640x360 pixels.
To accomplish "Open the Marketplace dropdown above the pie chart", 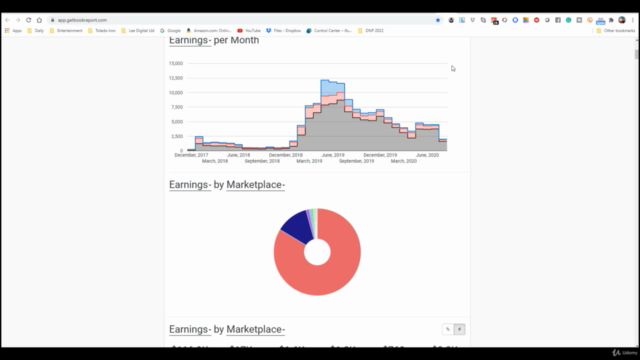I will click(x=256, y=185).
